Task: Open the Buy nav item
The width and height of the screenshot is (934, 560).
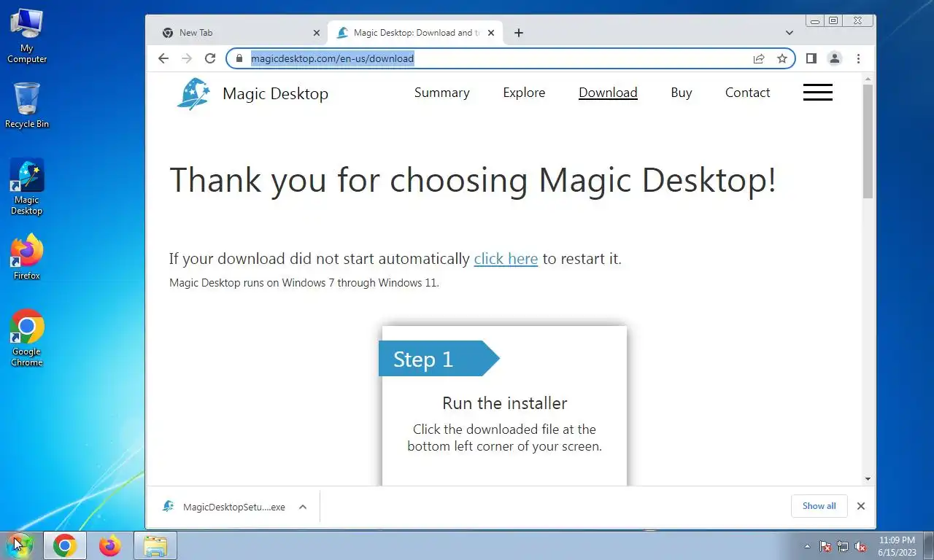Action: 682,93
